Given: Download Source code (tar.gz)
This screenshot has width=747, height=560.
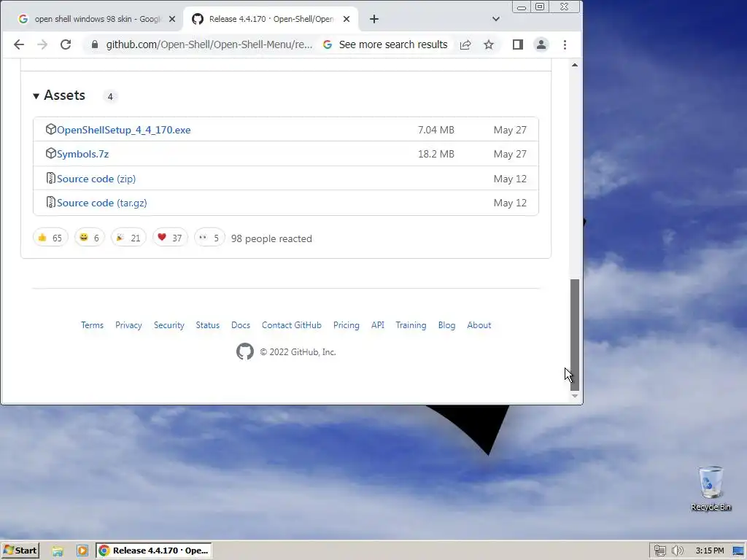Looking at the screenshot, I should 102,203.
